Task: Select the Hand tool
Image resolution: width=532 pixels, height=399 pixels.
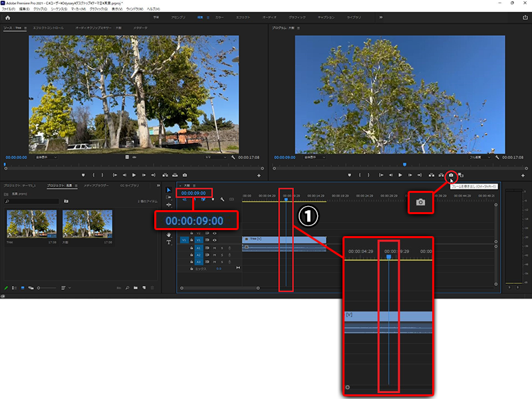Action: [x=169, y=235]
